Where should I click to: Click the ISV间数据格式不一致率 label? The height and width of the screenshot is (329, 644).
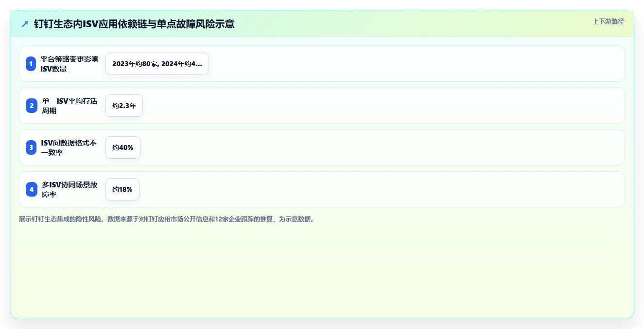click(x=69, y=147)
